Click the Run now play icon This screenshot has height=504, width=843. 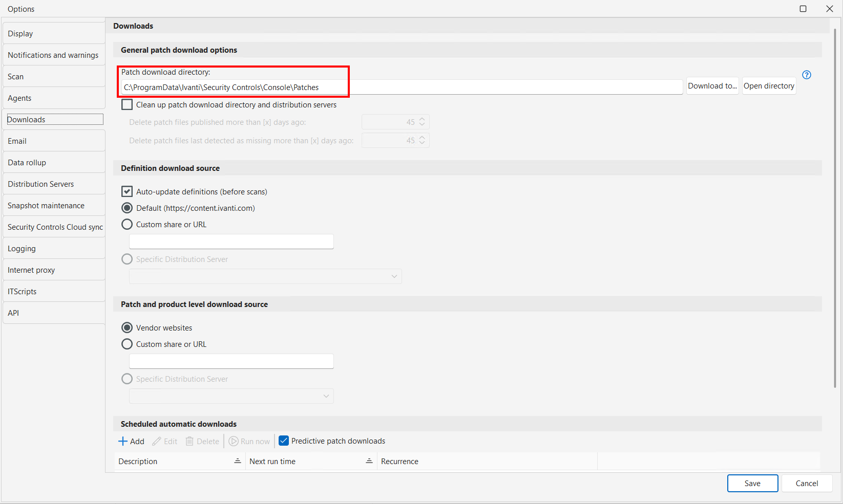coord(234,441)
